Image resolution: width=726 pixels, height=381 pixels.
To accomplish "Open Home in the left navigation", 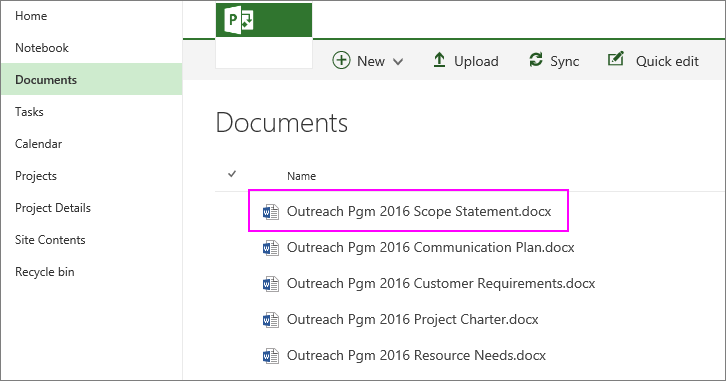I will tap(31, 16).
